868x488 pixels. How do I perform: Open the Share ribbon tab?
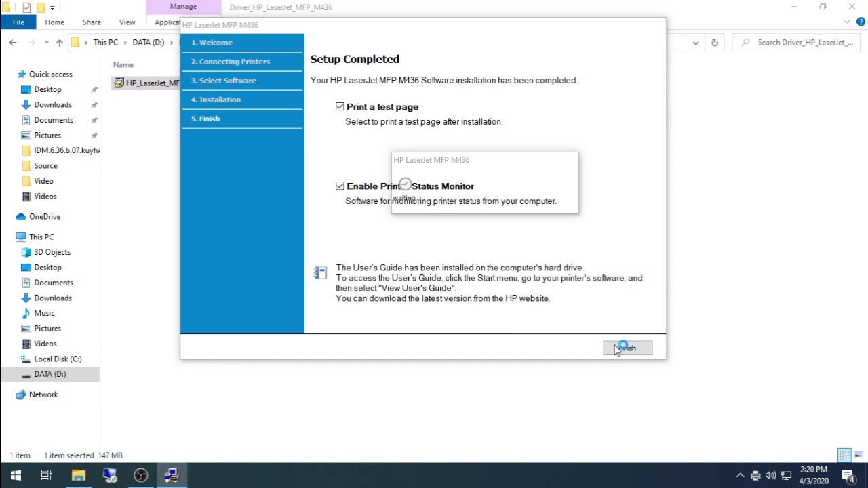point(92,22)
